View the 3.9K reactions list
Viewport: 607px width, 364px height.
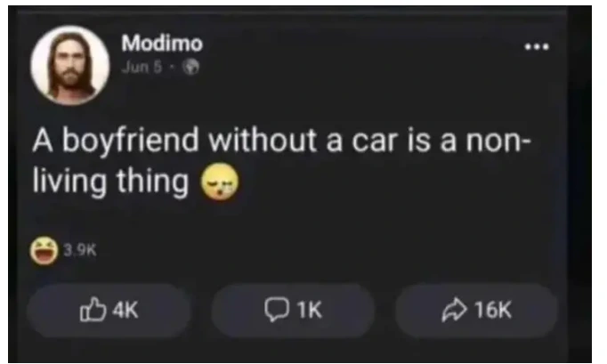pyautogui.click(x=80, y=251)
